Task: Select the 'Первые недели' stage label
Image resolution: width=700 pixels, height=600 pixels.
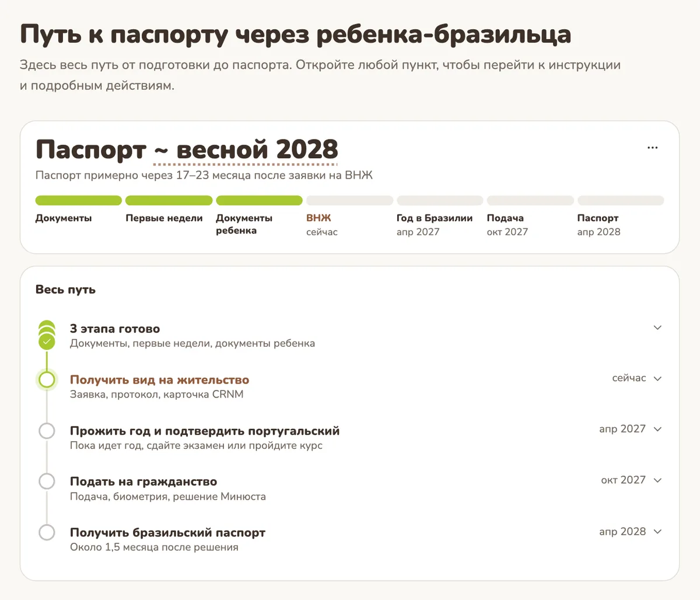Action: click(x=164, y=218)
